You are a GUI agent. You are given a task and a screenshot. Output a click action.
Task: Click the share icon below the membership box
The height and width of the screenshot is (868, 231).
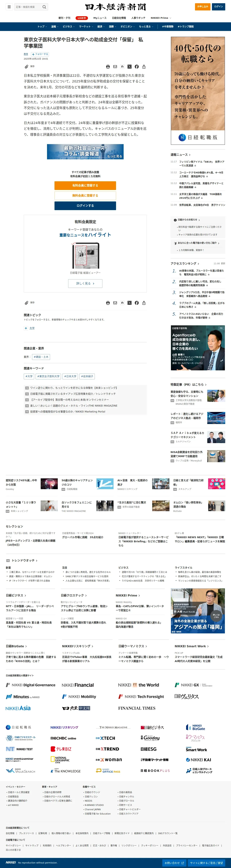144,303
